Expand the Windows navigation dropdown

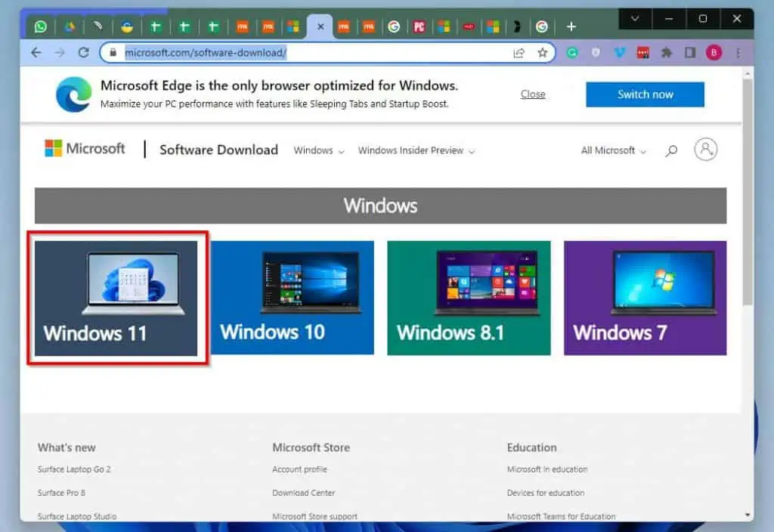pos(317,150)
